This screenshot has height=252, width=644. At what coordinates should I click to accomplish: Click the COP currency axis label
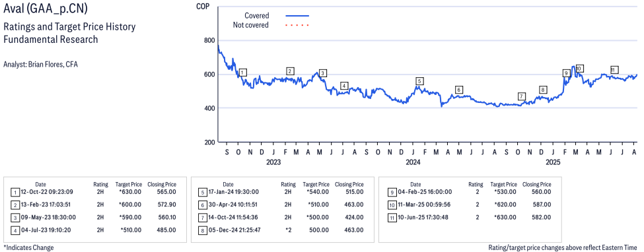pyautogui.click(x=203, y=6)
